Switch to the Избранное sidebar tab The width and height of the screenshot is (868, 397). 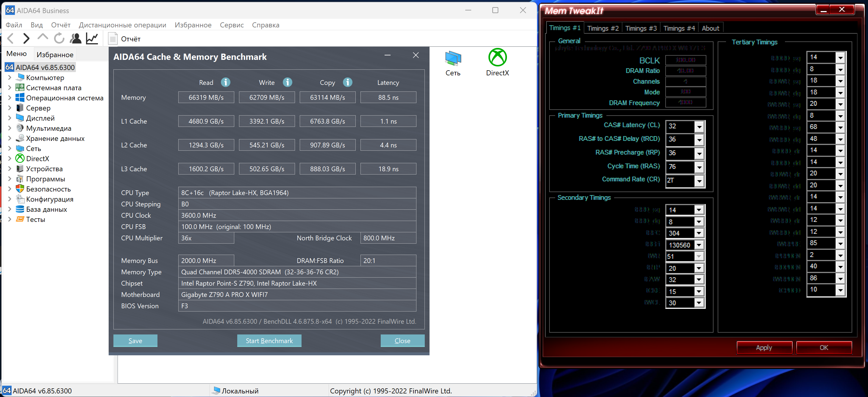coord(55,55)
